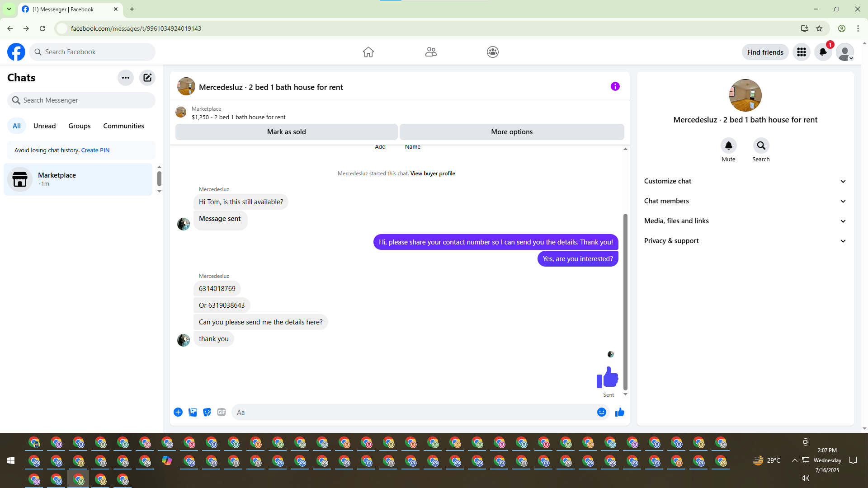
Task: Open the View buyer profile link
Action: tap(433, 174)
